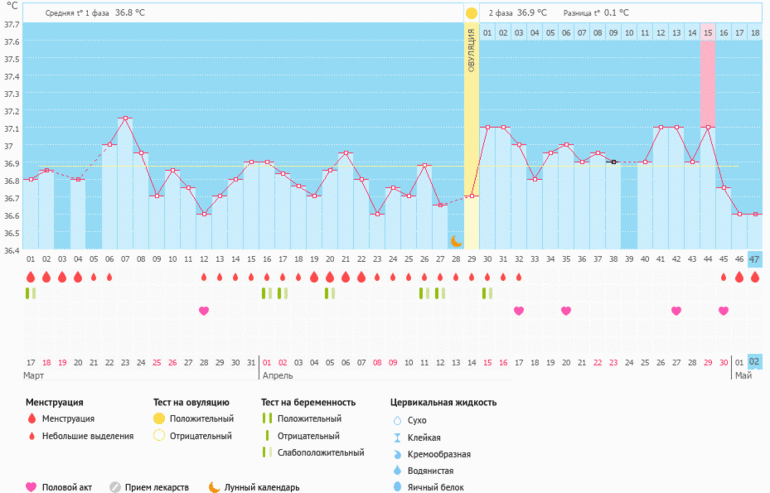Click the moon icon beside Лунный календарь legend
Screen dimensions: 770x493
click(213, 487)
